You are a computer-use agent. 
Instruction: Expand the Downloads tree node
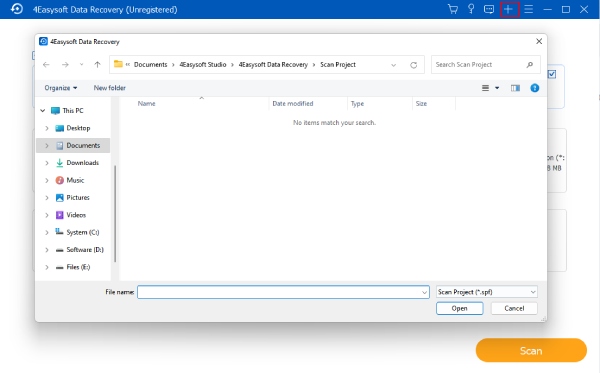[47, 163]
